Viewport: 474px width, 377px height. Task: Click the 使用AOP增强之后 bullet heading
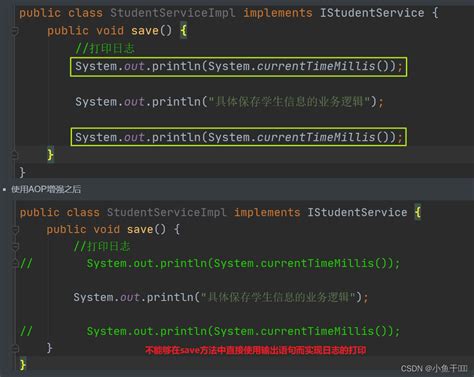tap(46, 189)
